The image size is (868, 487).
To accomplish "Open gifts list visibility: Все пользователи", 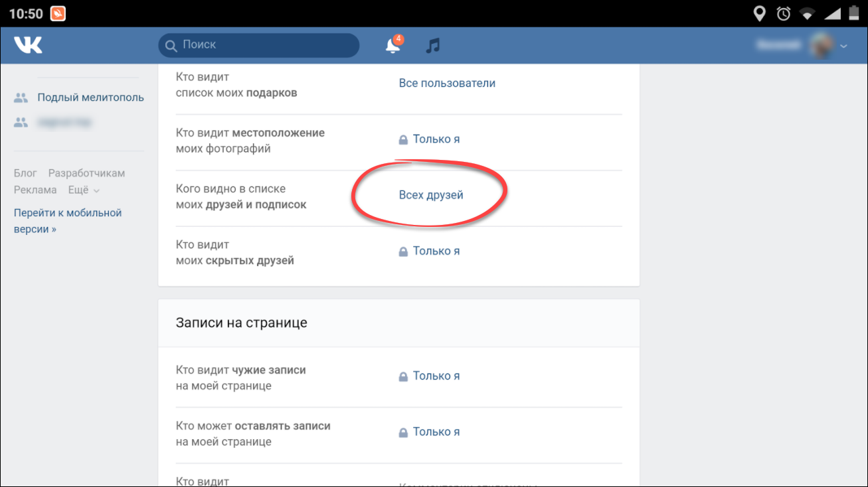I will (x=447, y=83).
